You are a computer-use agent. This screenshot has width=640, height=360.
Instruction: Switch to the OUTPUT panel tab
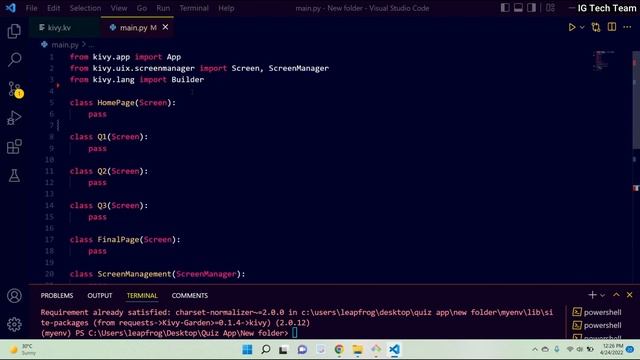(x=100, y=296)
